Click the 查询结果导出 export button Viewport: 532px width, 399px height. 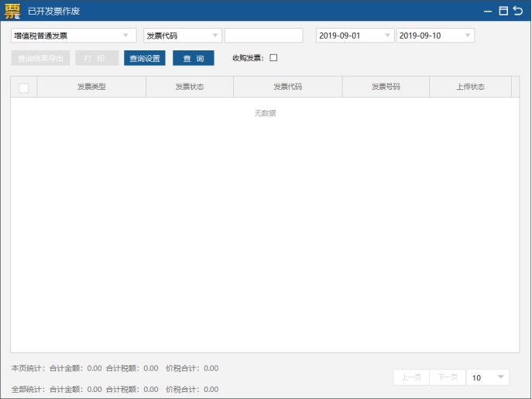click(41, 58)
